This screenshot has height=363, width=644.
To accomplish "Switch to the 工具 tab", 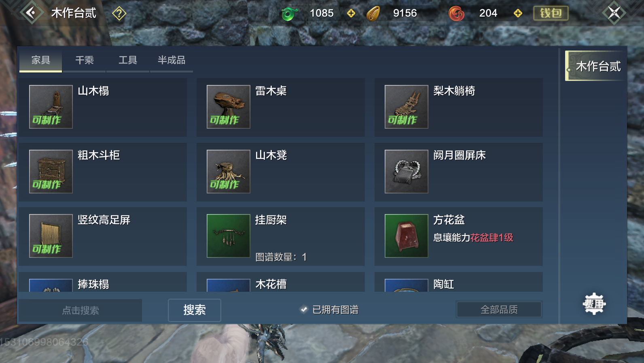I will point(128,60).
